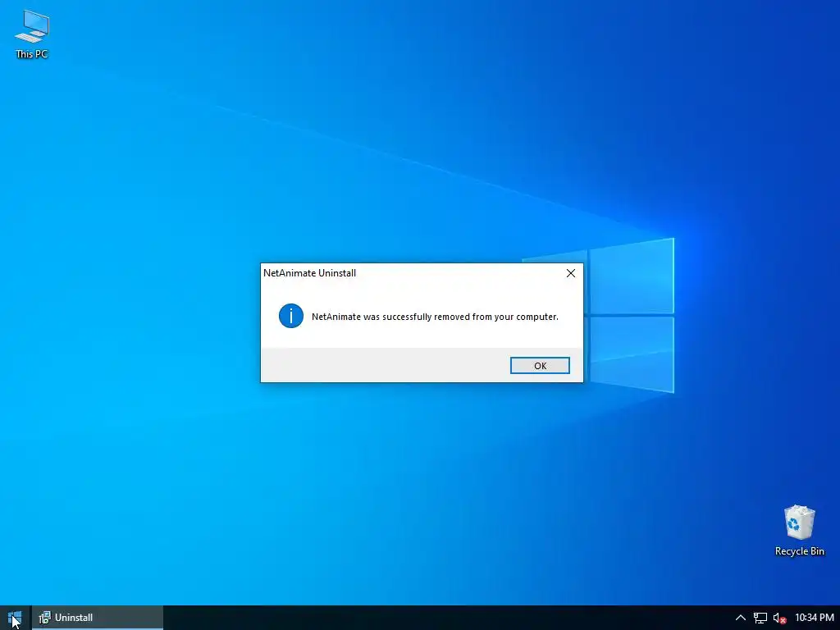Open the Windows Start menu

[x=15, y=618]
